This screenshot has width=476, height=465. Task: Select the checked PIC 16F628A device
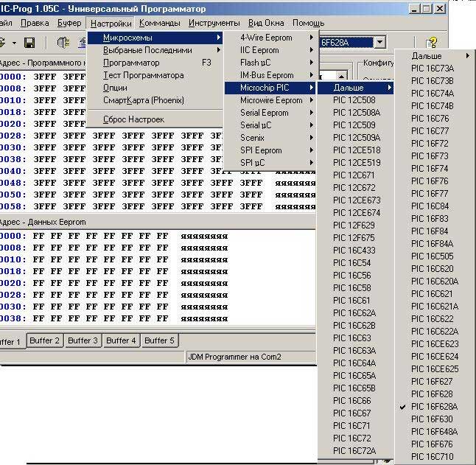(435, 407)
